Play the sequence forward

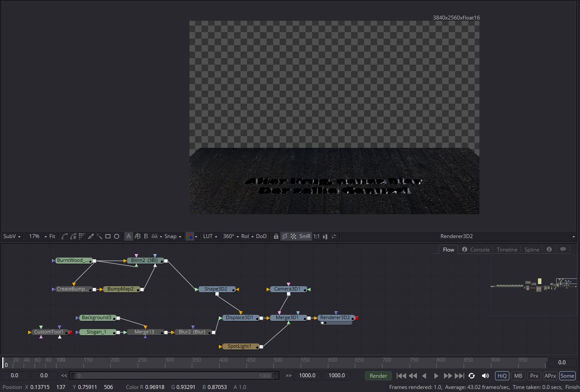(x=436, y=376)
